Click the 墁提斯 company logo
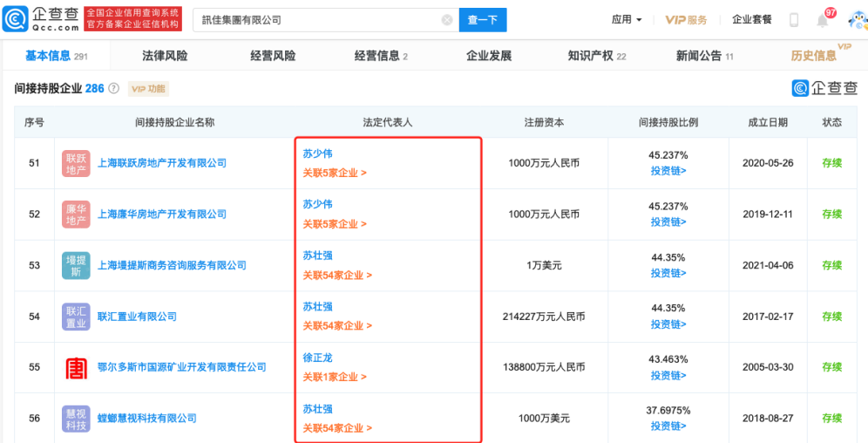 point(76,265)
